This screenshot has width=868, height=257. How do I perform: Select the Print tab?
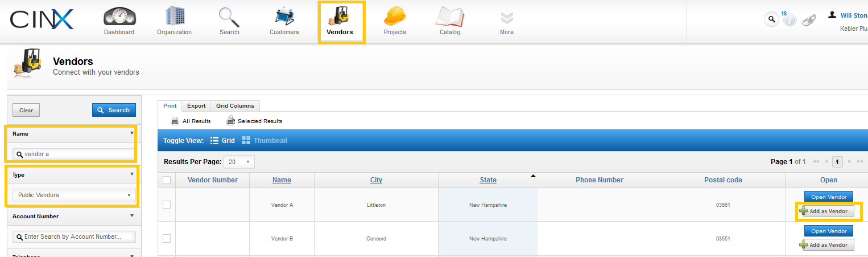point(170,106)
